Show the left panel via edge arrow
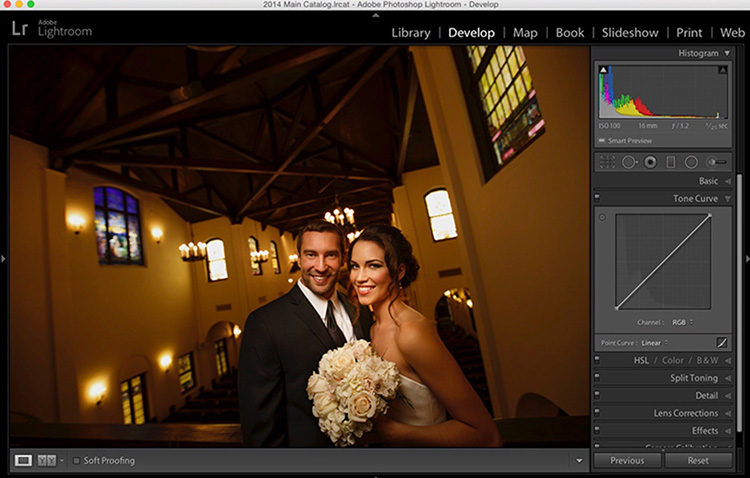The width and height of the screenshot is (750, 478). coord(3,259)
